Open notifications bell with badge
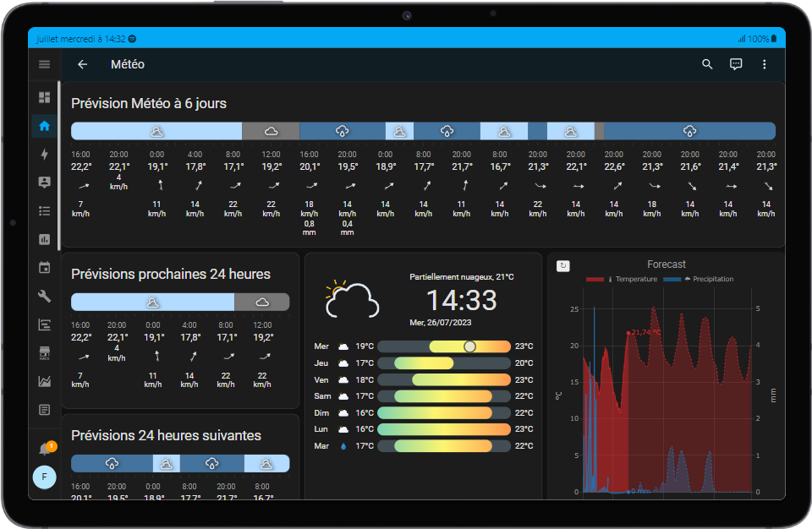 tap(46, 448)
